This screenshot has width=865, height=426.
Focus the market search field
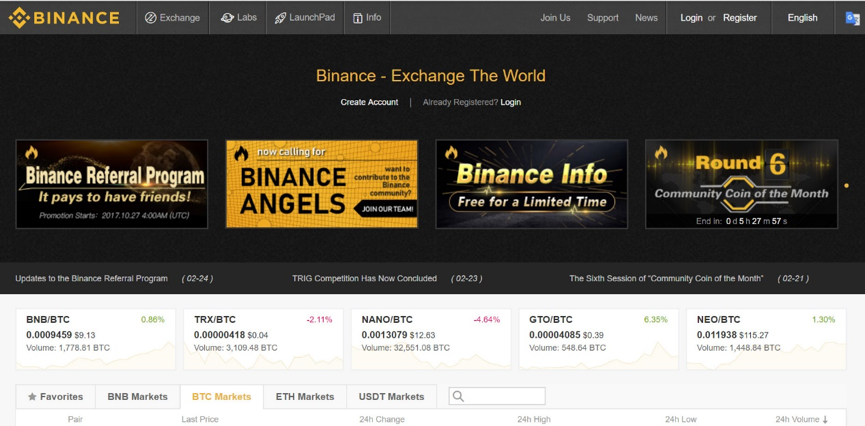[x=497, y=396]
